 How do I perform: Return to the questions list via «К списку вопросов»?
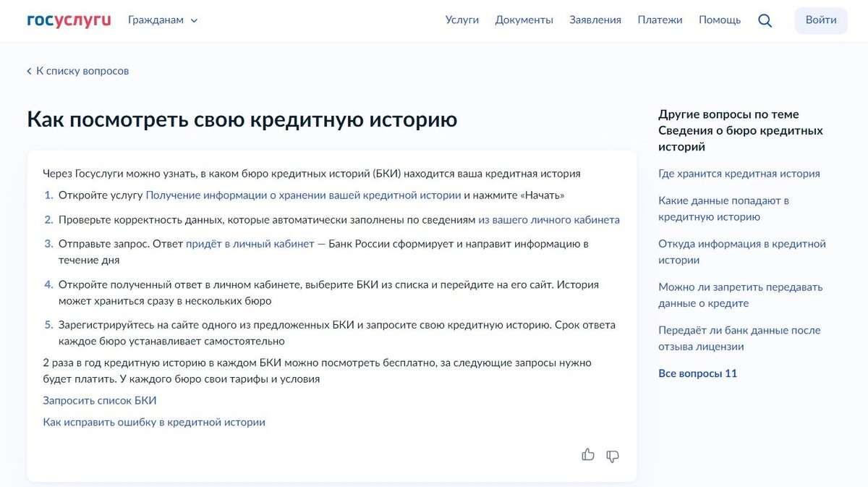[x=83, y=70]
